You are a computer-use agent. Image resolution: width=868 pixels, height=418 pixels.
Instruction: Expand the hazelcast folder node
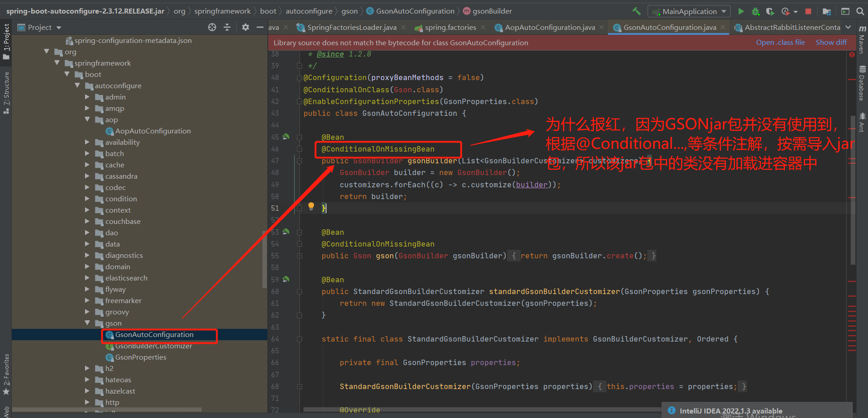[87, 390]
